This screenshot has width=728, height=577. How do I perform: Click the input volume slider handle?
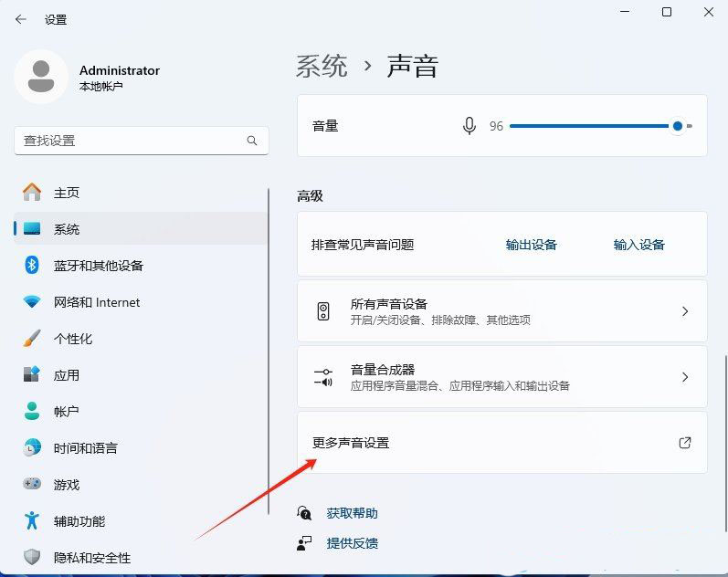tap(677, 126)
